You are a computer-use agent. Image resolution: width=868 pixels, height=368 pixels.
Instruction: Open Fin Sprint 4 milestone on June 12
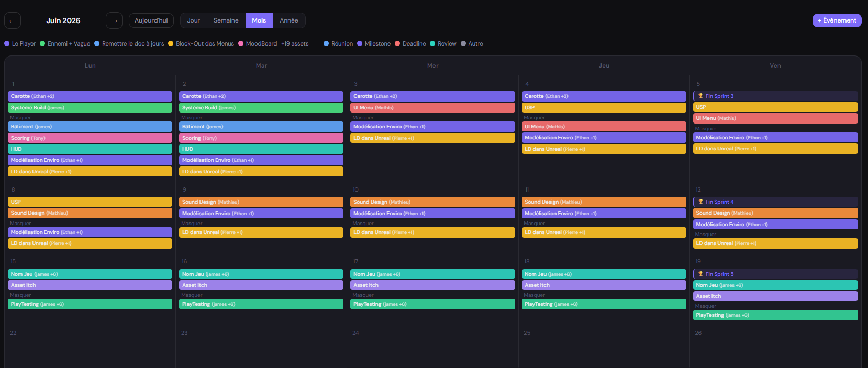click(x=775, y=202)
